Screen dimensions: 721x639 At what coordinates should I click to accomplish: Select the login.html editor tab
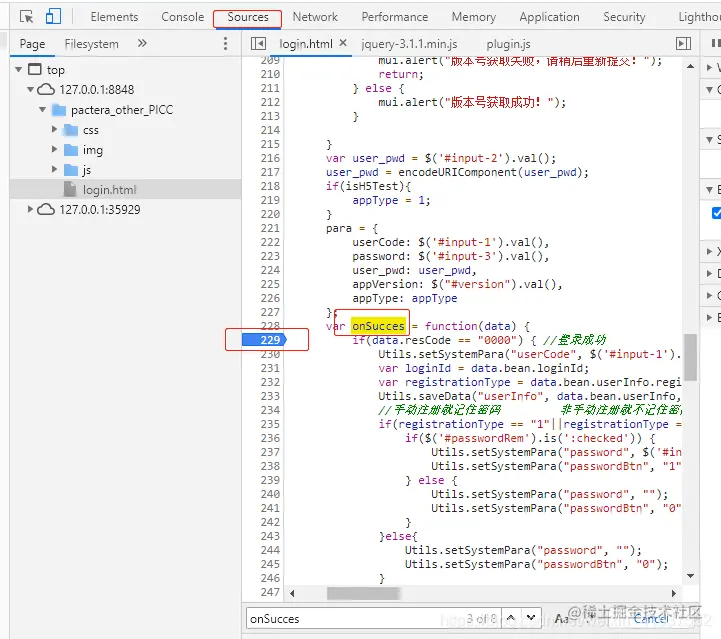(x=306, y=44)
